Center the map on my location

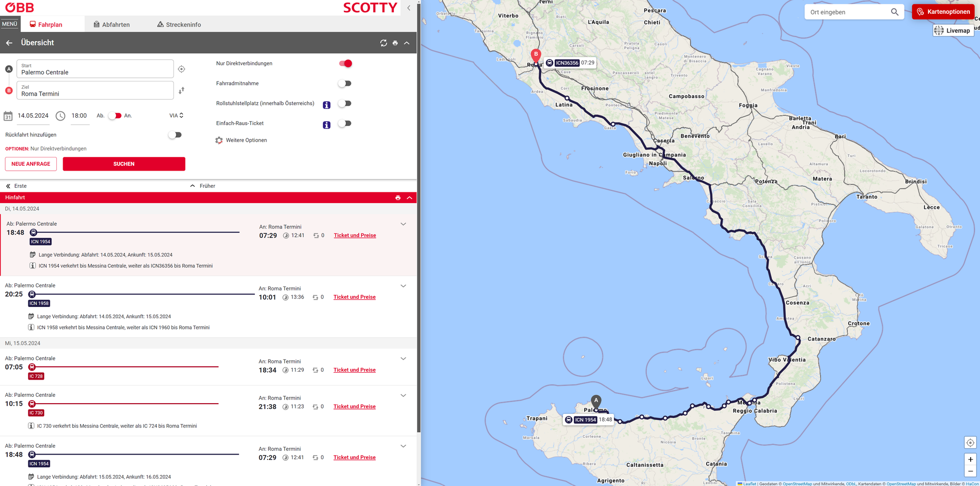[970, 443]
